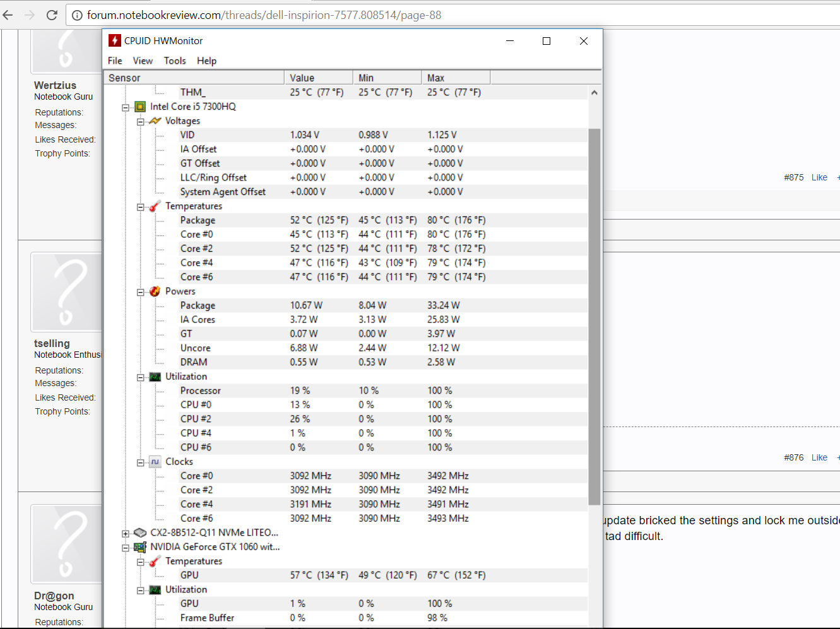This screenshot has width=840, height=629.
Task: Open the Dr@gon user profile link
Action: (x=54, y=596)
